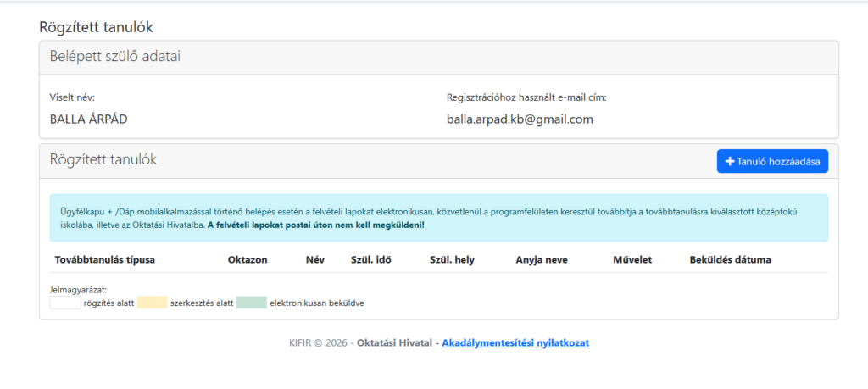The width and height of the screenshot is (868, 389).
Task: Click the Szül. idő column header
Action: pyautogui.click(x=370, y=259)
